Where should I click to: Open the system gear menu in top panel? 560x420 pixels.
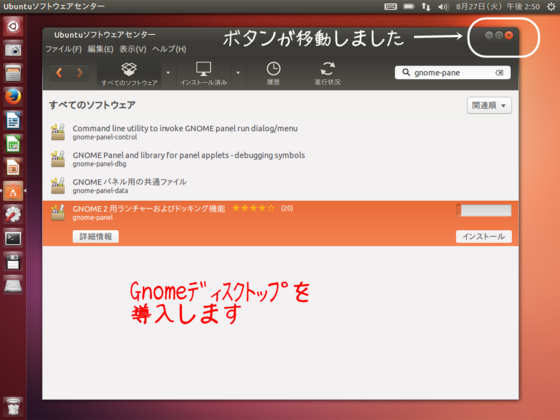[551, 6]
